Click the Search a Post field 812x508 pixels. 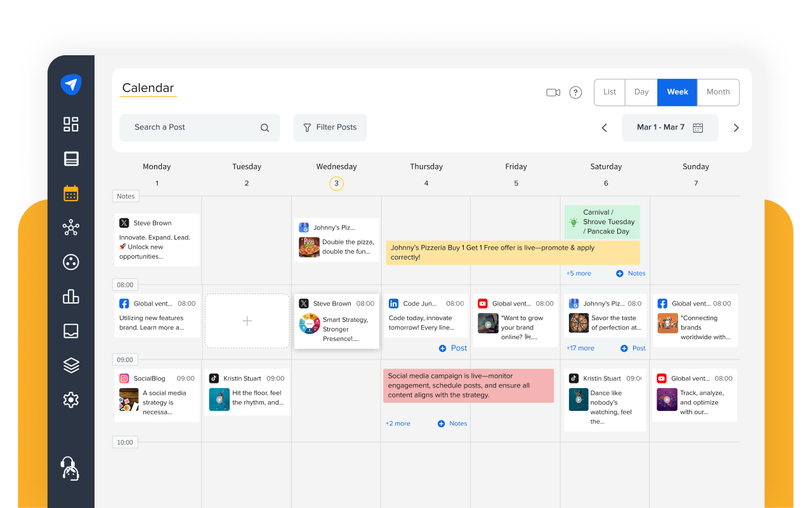coord(199,128)
